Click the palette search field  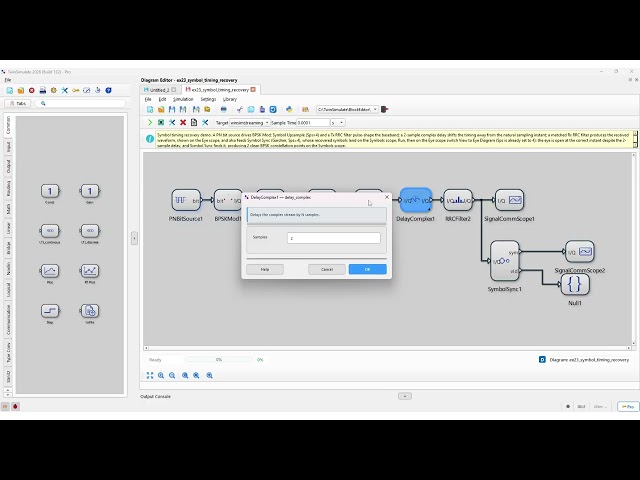(x=80, y=104)
